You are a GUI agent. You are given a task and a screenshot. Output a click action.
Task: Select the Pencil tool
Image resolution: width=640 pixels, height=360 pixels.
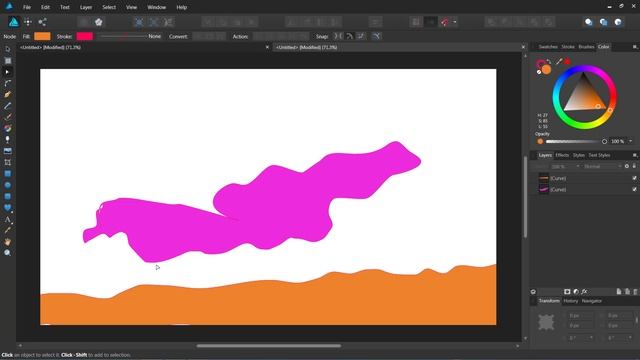pyautogui.click(x=7, y=106)
